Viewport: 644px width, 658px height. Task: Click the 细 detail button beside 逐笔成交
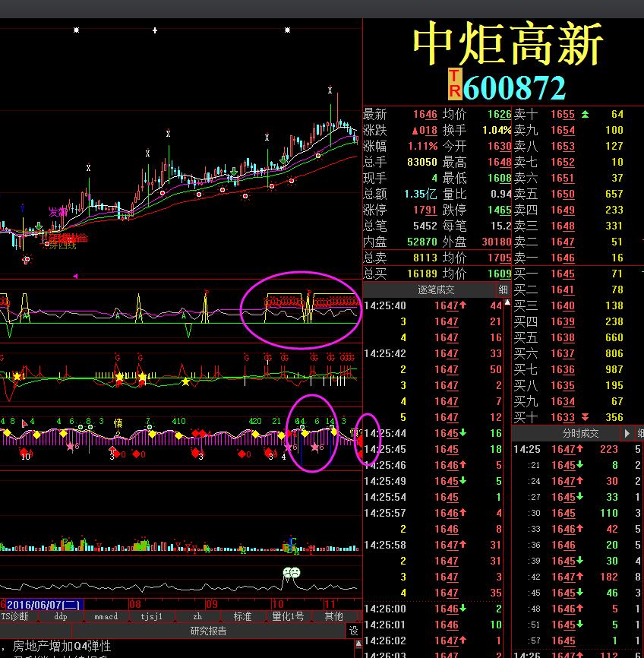tap(503, 289)
